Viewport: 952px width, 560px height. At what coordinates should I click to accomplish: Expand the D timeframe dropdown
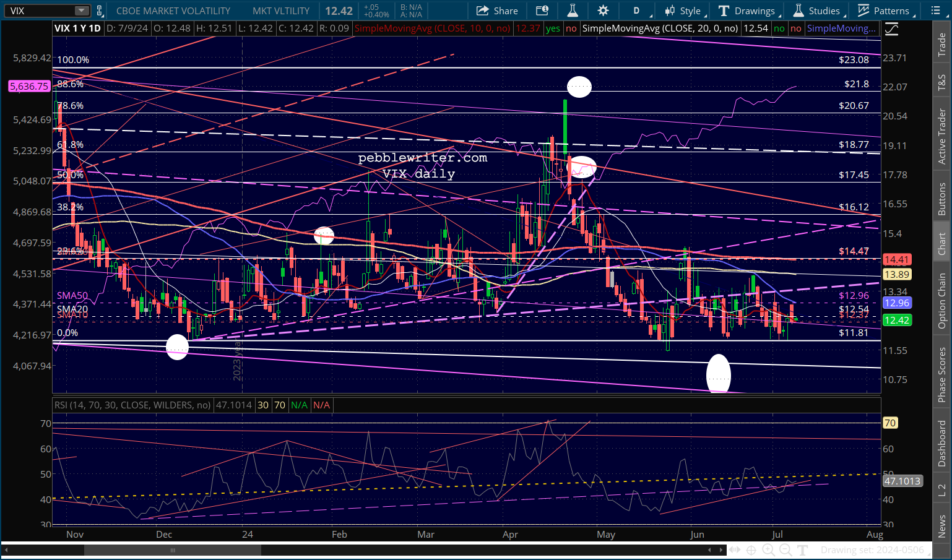(x=640, y=11)
